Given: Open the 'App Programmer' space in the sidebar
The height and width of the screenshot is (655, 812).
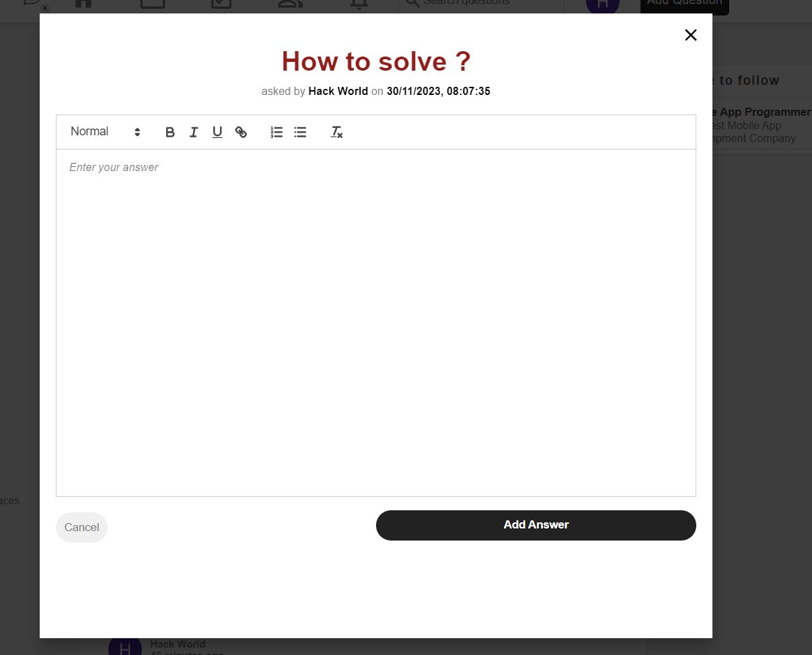Looking at the screenshot, I should click(762, 125).
